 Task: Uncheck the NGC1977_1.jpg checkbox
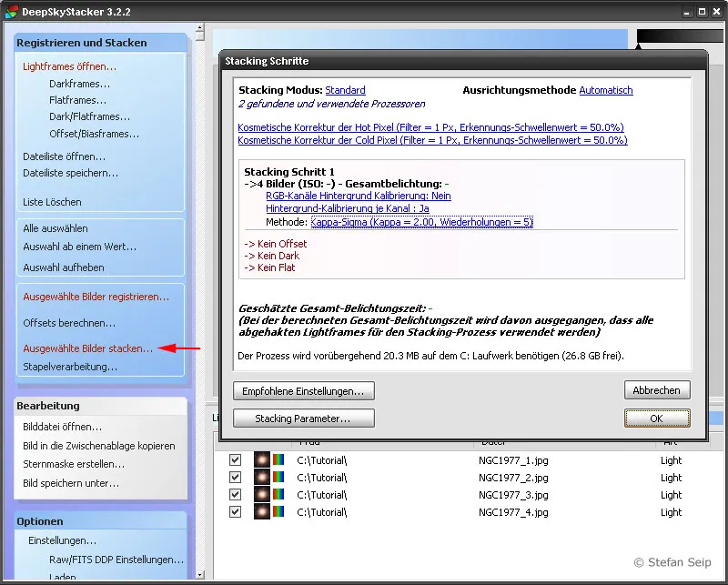click(236, 460)
